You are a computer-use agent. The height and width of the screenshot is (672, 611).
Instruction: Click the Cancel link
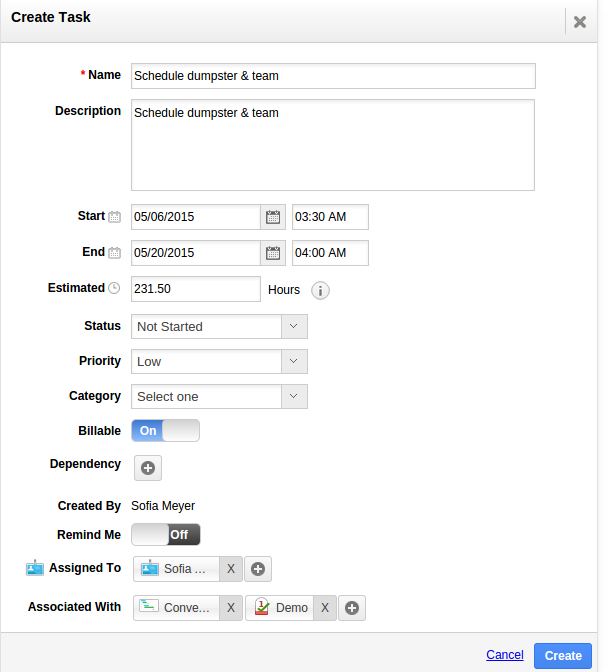505,655
